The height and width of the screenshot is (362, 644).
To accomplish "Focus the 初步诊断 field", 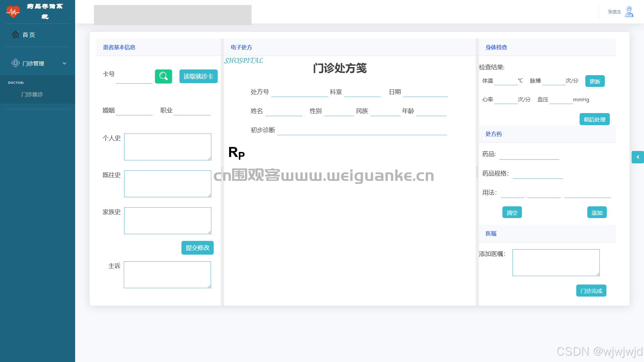I will coord(362,130).
